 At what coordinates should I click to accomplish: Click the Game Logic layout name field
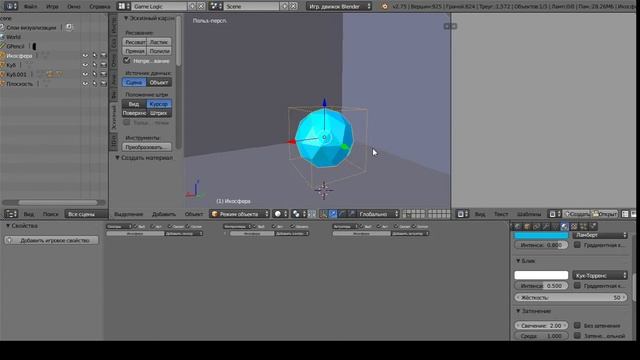point(159,6)
